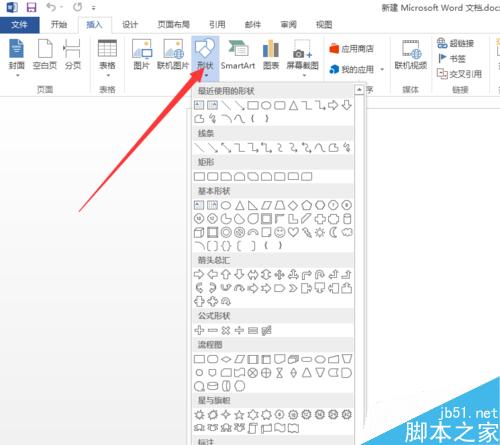The height and width of the screenshot is (445, 500).
Task: Open the 邮件 (Mailings) tab
Action: 253,25
